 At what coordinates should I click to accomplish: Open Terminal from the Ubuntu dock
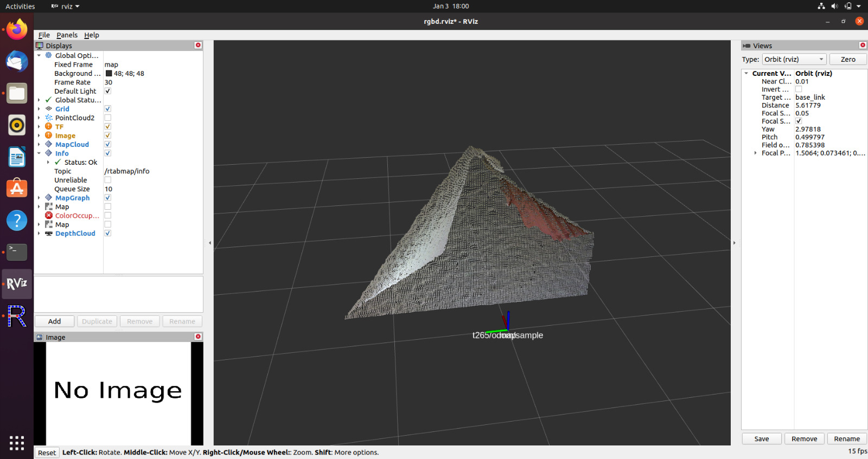click(x=17, y=251)
